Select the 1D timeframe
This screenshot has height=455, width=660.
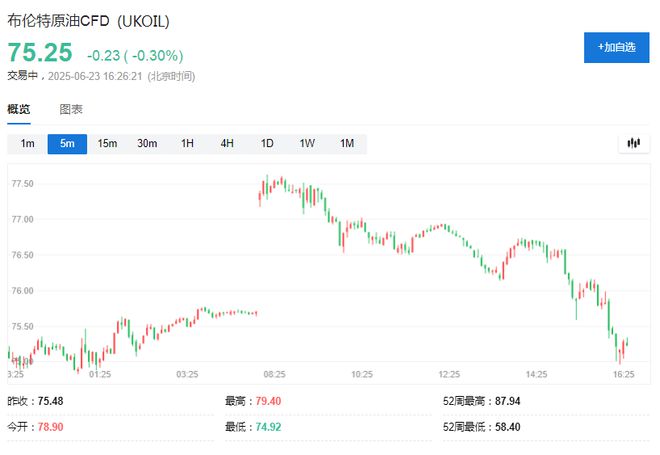[x=267, y=144]
